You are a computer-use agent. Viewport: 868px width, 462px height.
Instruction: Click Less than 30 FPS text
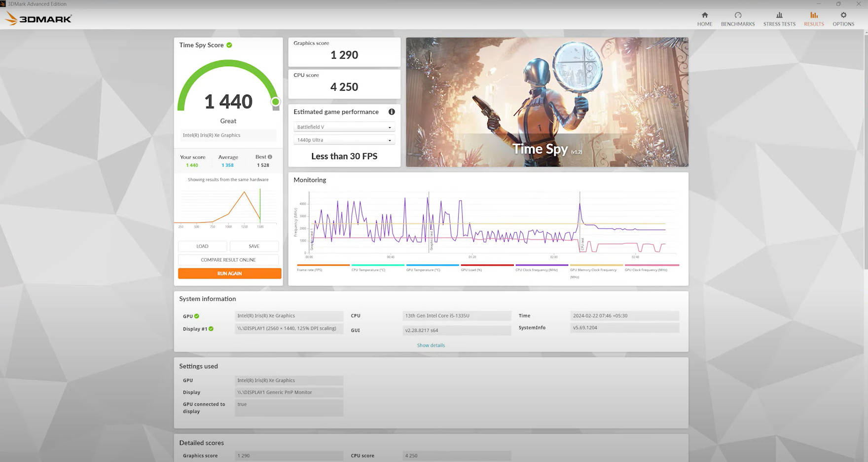[x=344, y=156]
